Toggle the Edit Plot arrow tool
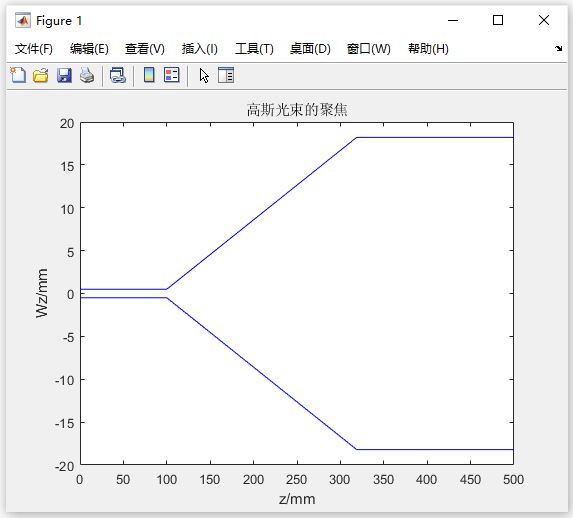This screenshot has width=573, height=518. coord(204,76)
